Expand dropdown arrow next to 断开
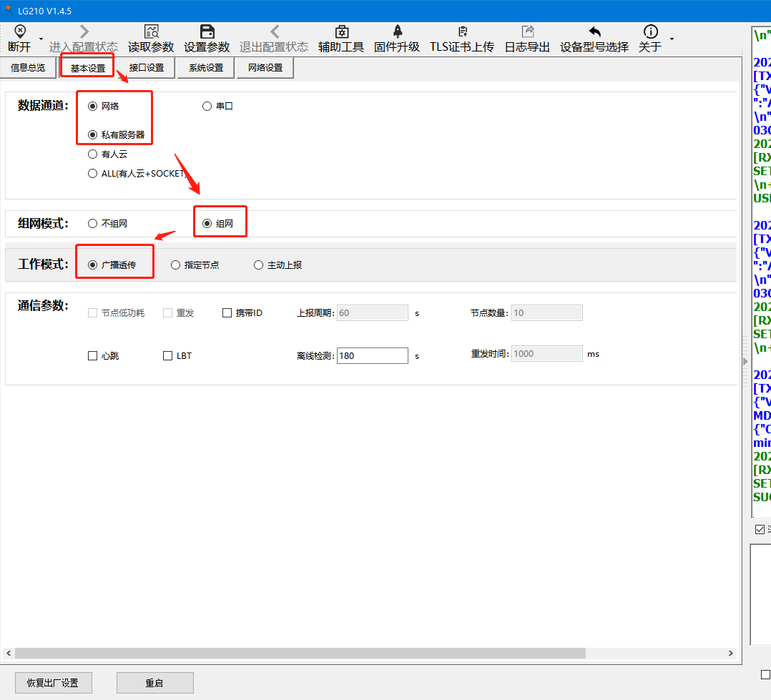Image resolution: width=771 pixels, height=700 pixels. click(x=41, y=39)
